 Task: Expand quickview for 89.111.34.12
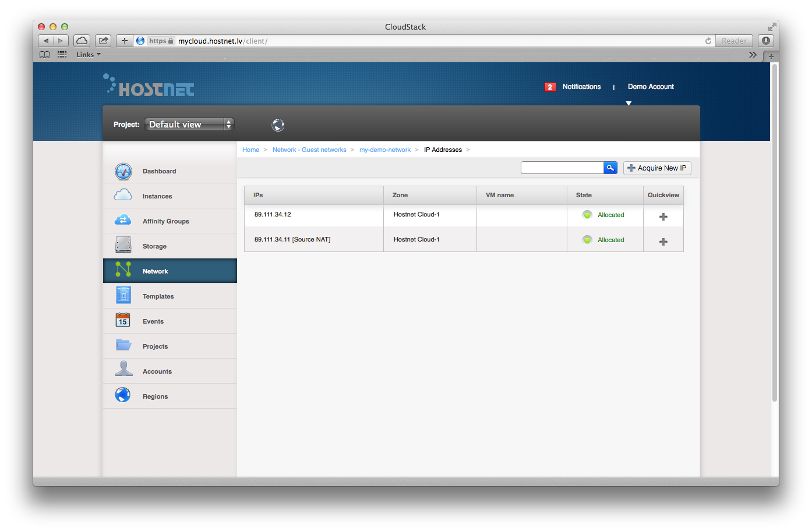[x=663, y=217]
